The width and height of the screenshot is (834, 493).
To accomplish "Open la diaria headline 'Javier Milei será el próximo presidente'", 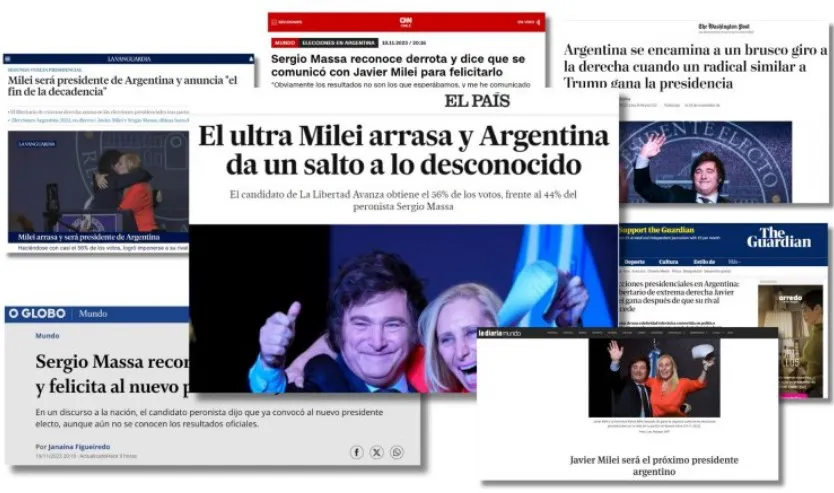I will tap(654, 465).
